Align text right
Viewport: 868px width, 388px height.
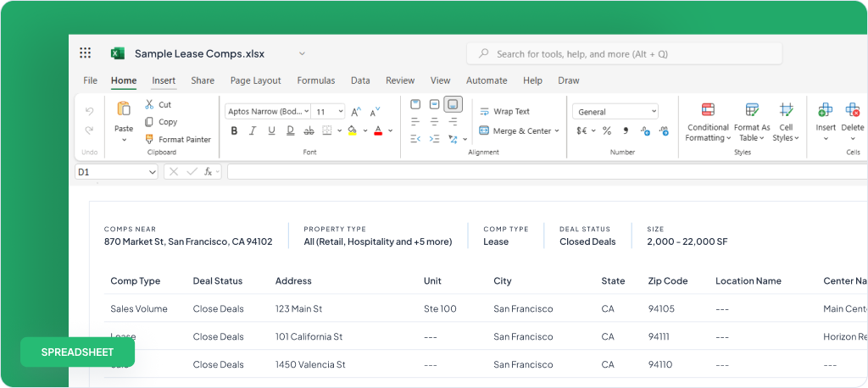453,121
